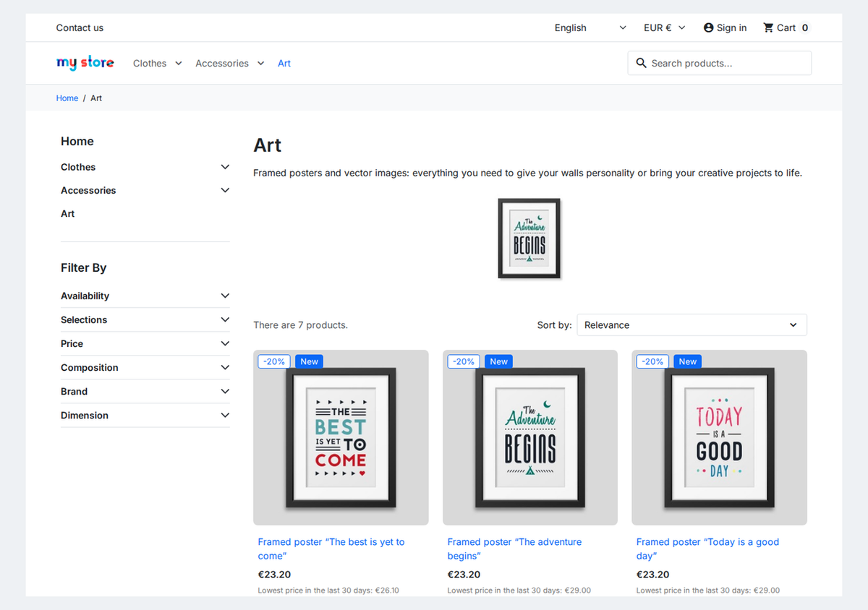The width and height of the screenshot is (868, 610).
Task: Expand Clothes category in the sidebar
Action: (x=225, y=167)
